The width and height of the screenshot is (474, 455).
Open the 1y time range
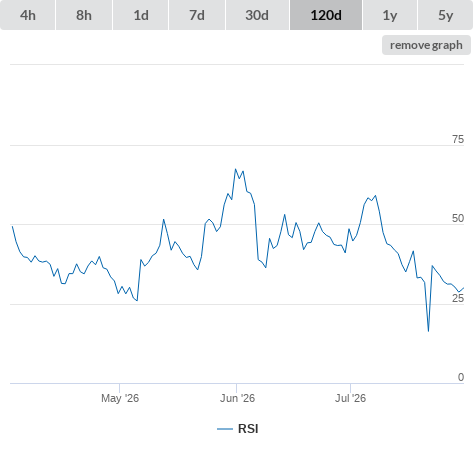(390, 15)
